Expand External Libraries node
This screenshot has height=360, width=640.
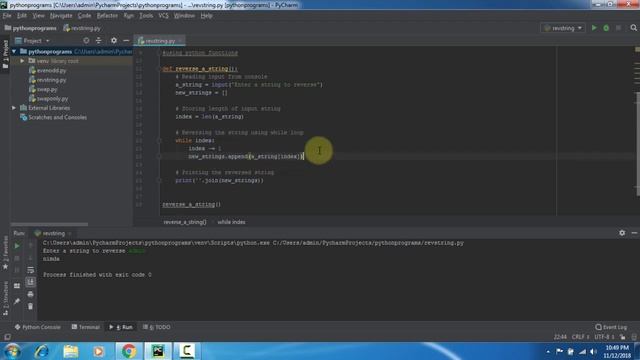pos(14,108)
